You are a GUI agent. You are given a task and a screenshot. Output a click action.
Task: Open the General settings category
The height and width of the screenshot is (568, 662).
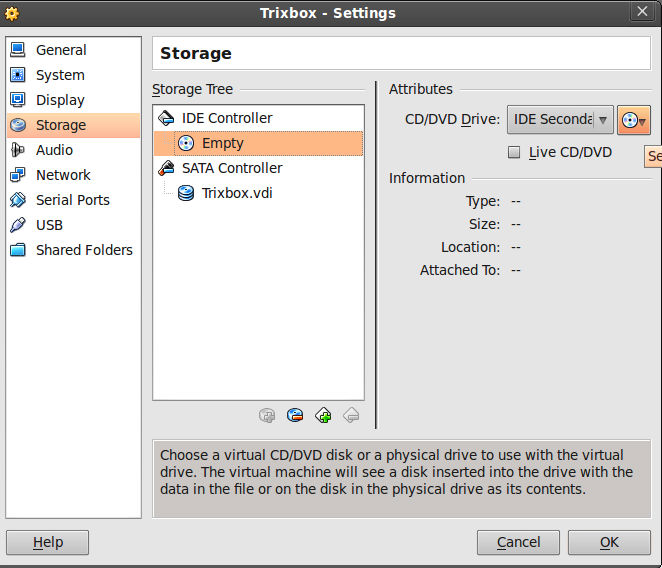point(61,50)
